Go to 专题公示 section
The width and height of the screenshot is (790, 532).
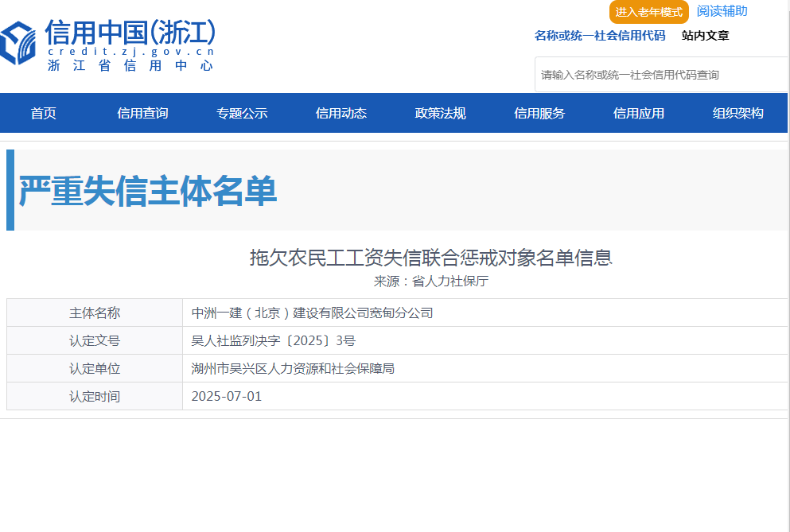[x=242, y=114]
